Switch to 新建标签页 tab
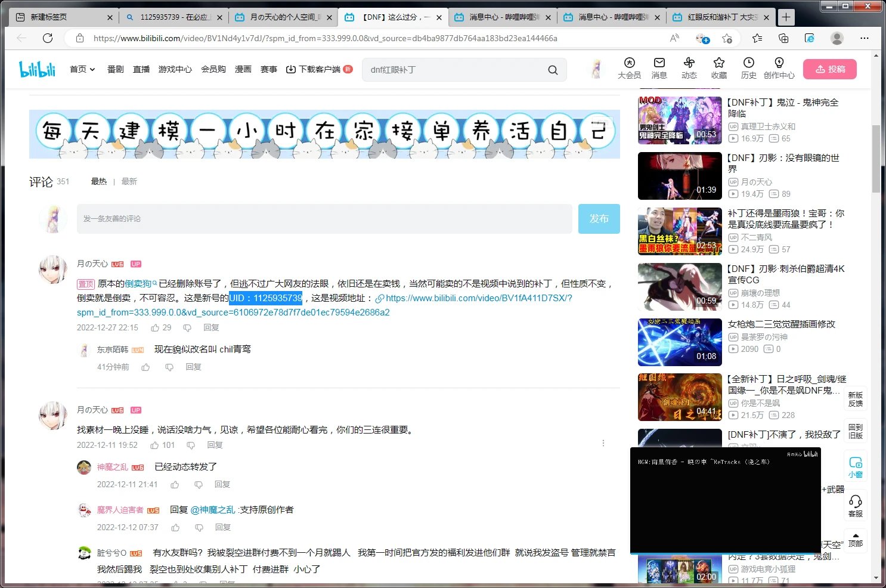The width and height of the screenshot is (886, 588). pyautogui.click(x=64, y=17)
